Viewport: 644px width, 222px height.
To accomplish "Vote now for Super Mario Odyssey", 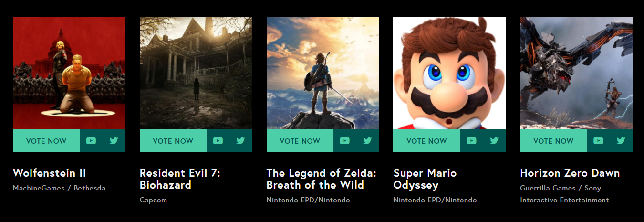I will (426, 141).
